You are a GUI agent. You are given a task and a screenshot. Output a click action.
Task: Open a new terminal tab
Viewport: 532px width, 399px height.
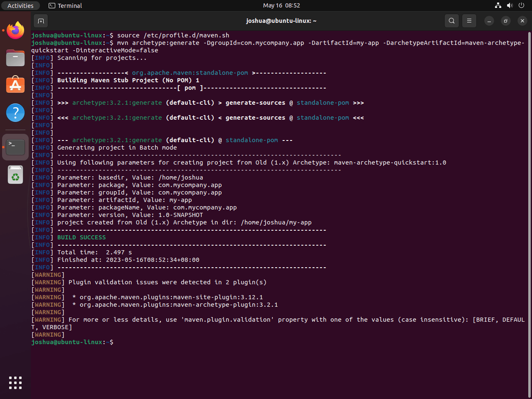40,21
